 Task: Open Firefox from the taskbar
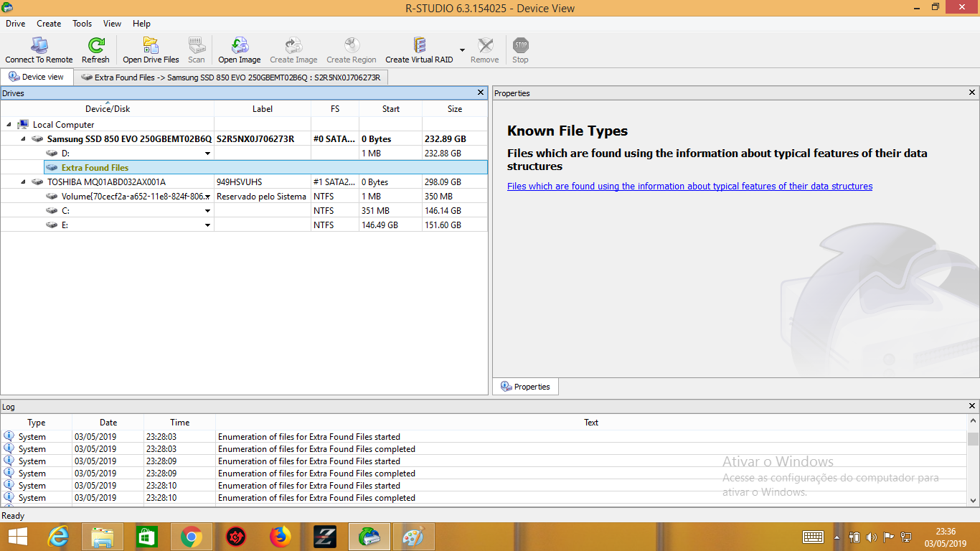pyautogui.click(x=281, y=537)
